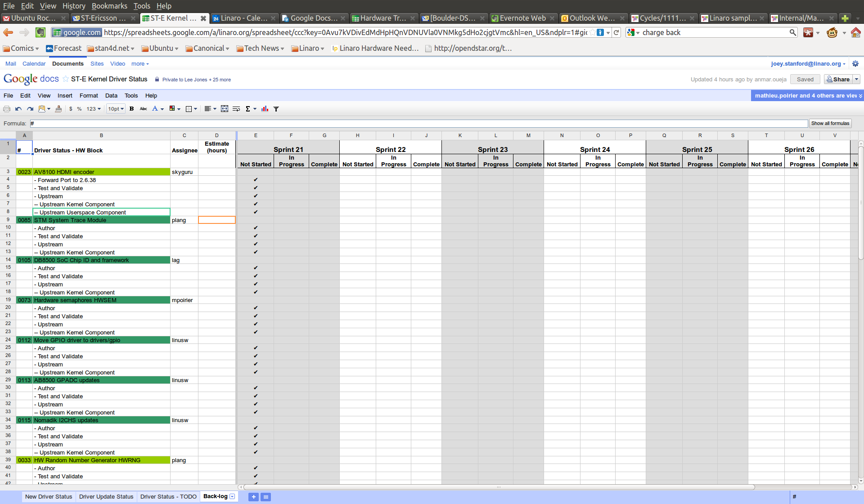The width and height of the screenshot is (864, 504).
Task: Click the Show all formulas button
Action: click(830, 124)
